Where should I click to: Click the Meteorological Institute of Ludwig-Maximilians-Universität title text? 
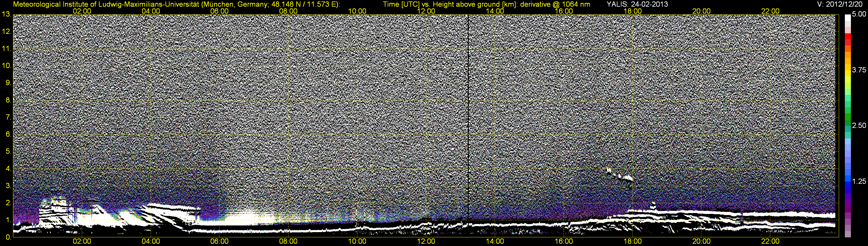point(106,4)
